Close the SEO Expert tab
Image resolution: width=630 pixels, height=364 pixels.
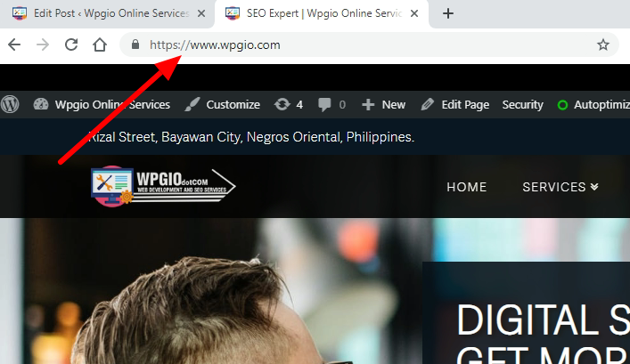[414, 13]
